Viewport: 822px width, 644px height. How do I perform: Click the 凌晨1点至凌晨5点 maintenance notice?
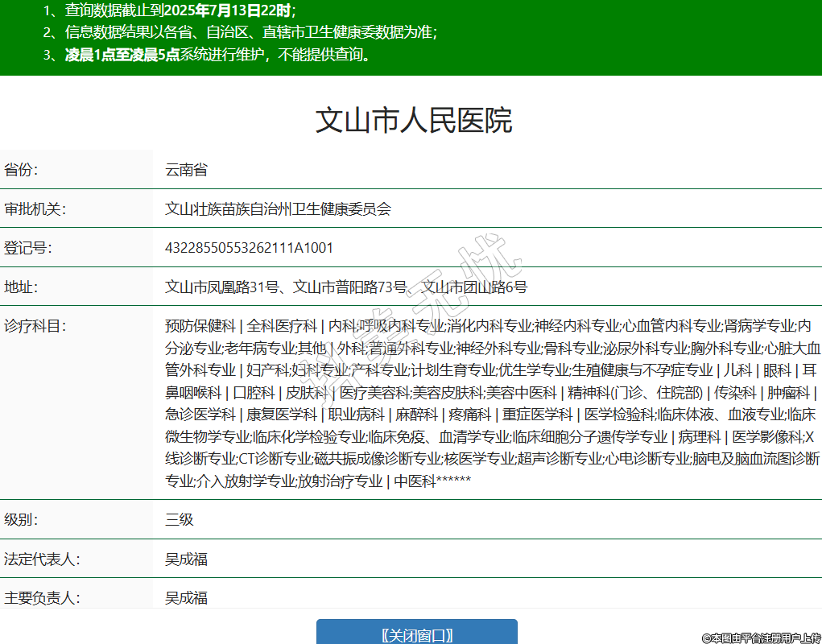tap(219, 55)
